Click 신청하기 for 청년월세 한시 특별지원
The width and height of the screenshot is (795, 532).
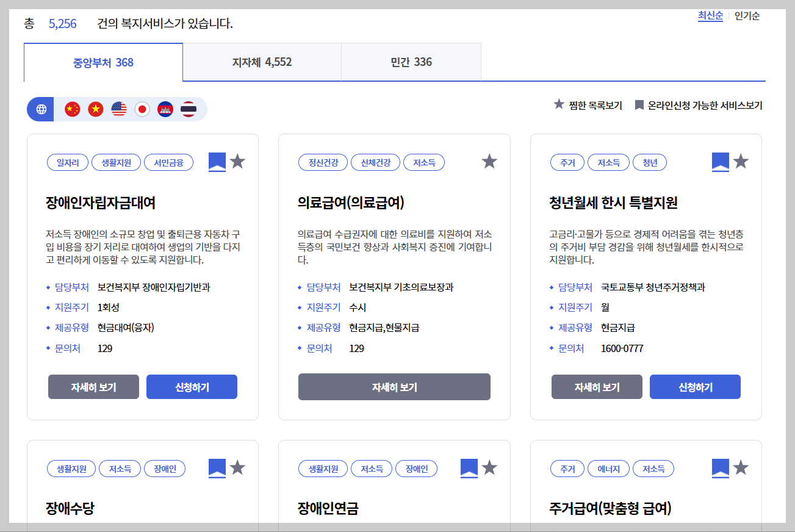point(695,387)
